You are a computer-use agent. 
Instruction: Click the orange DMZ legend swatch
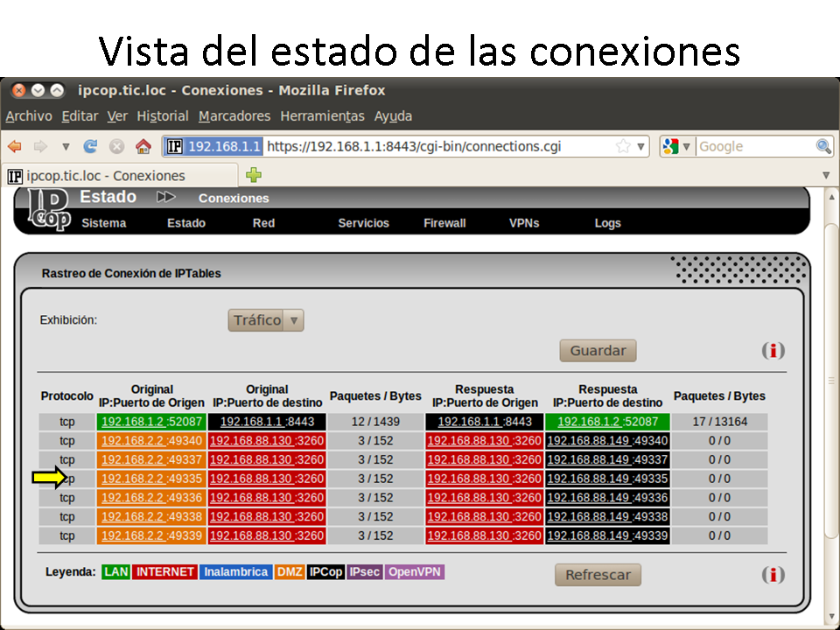[290, 572]
